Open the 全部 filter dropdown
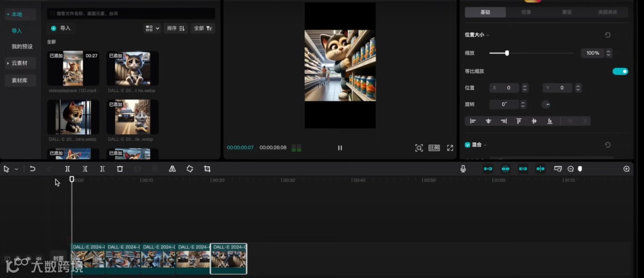The width and height of the screenshot is (644, 278). pos(203,29)
